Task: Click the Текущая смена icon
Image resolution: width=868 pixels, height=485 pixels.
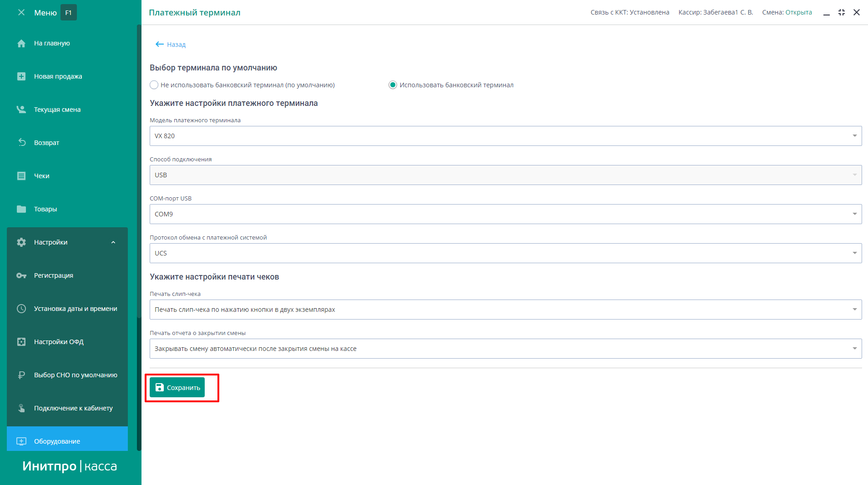Action: [x=21, y=110]
